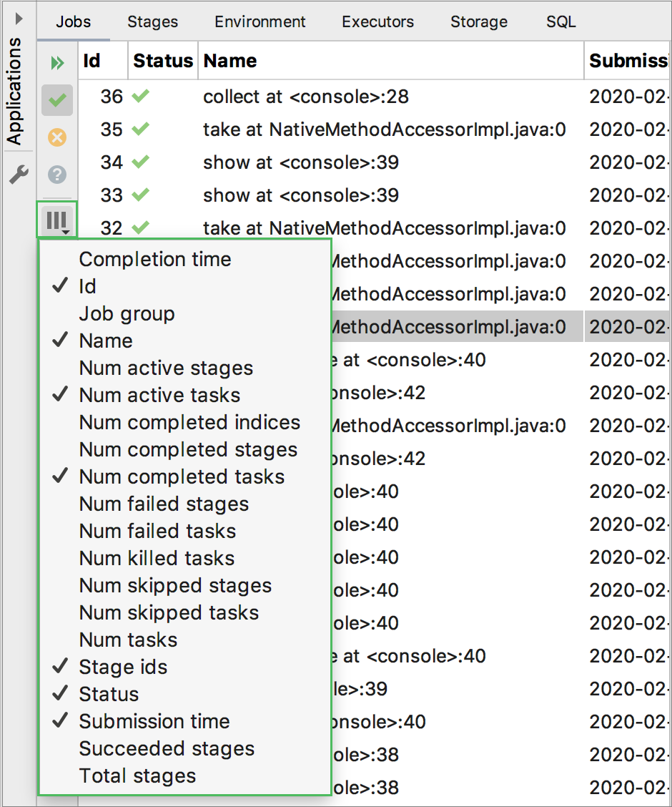
Task: Click the double-arrow running-jobs icon
Action: pos(56,63)
